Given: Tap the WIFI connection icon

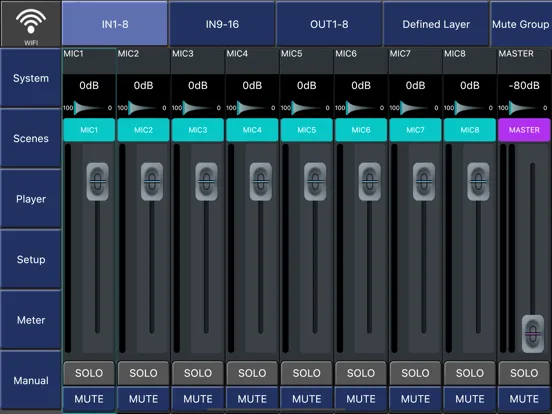Looking at the screenshot, I should coord(31,24).
